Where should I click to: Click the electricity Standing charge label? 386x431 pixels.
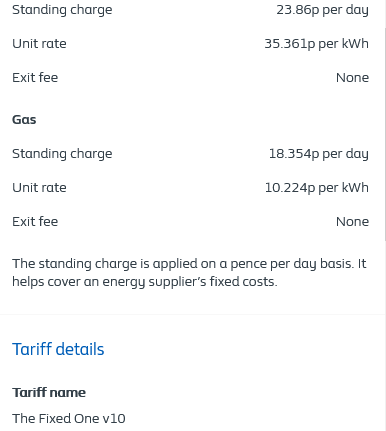click(x=62, y=10)
